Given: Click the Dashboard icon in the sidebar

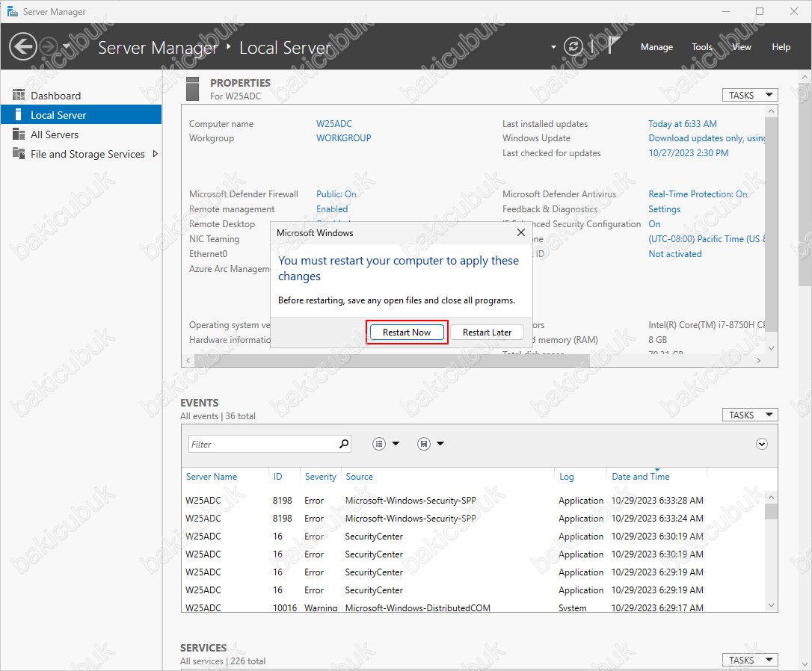Looking at the screenshot, I should click(x=19, y=95).
